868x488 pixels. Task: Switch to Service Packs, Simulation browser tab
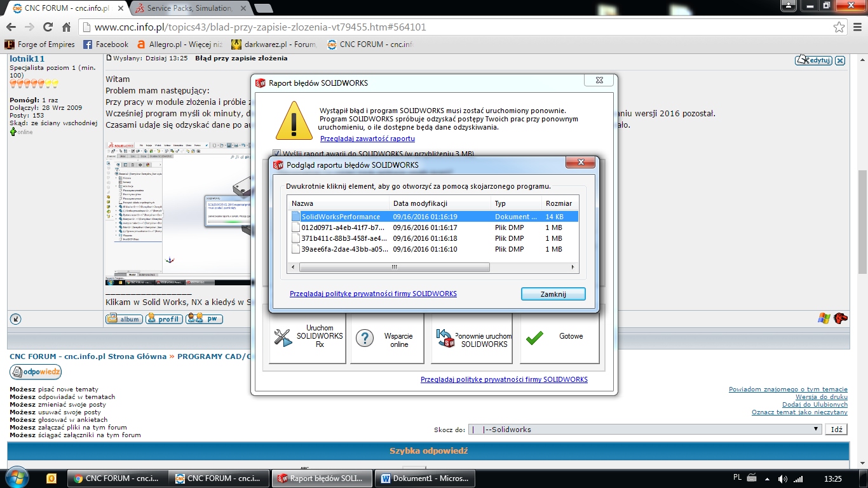click(x=189, y=9)
